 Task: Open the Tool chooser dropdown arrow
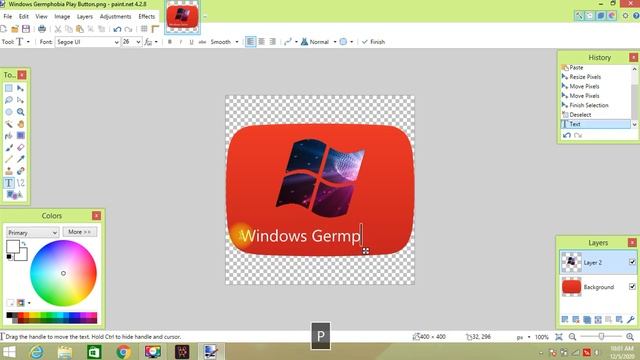tap(28, 42)
